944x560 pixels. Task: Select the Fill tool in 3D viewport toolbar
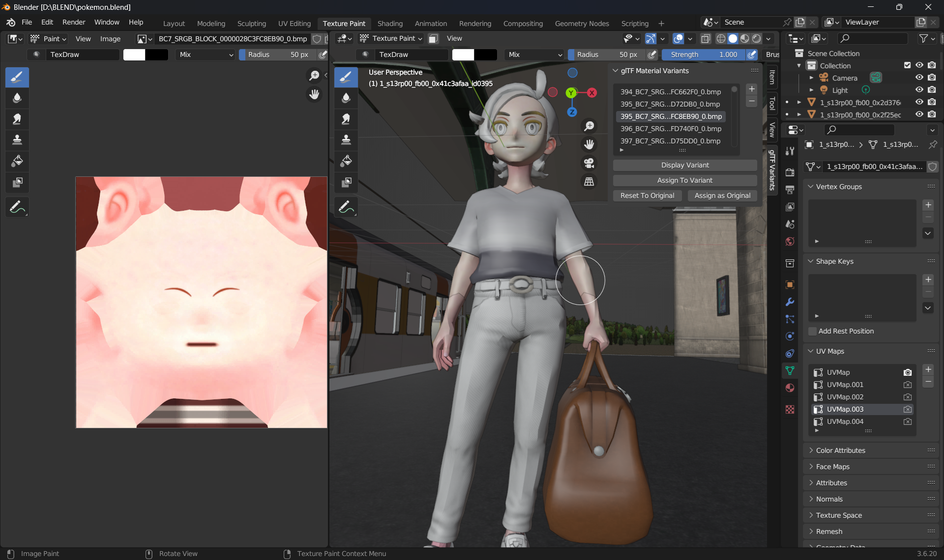(x=346, y=161)
